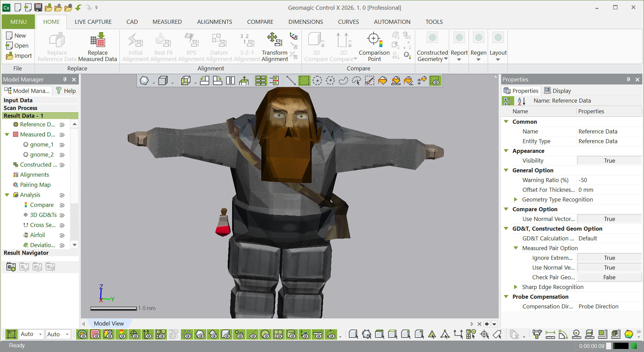Open the first Auto combo box
The height and width of the screenshot is (352, 644).
coord(32,334)
